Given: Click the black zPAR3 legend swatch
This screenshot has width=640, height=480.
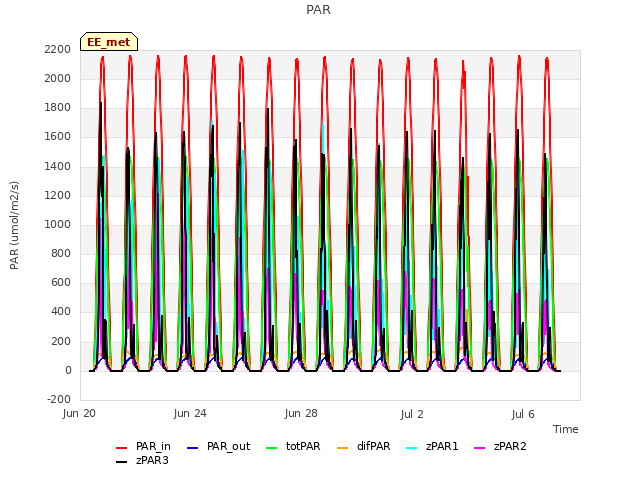Looking at the screenshot, I should pos(122,462).
